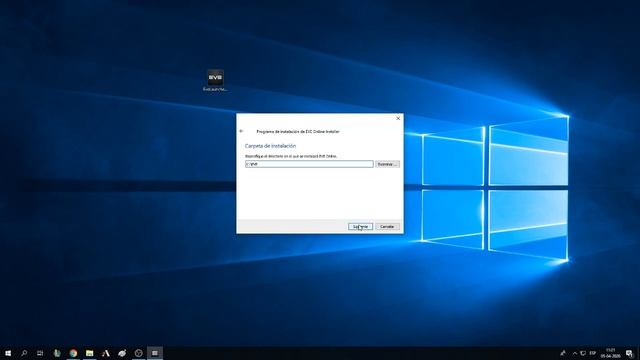Open File Explorer from the taskbar
Viewport: 640px width, 360px height.
point(89,353)
